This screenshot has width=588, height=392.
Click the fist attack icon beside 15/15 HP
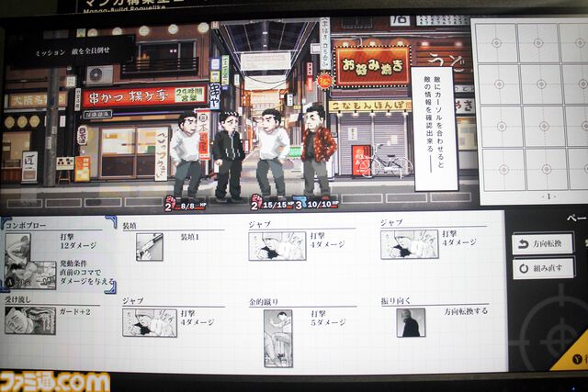click(x=255, y=202)
